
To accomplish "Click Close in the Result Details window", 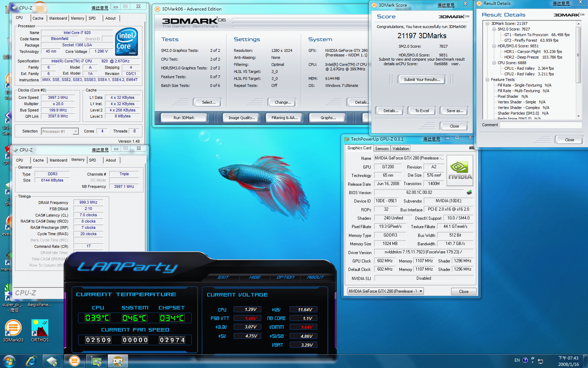I will pos(569,140).
